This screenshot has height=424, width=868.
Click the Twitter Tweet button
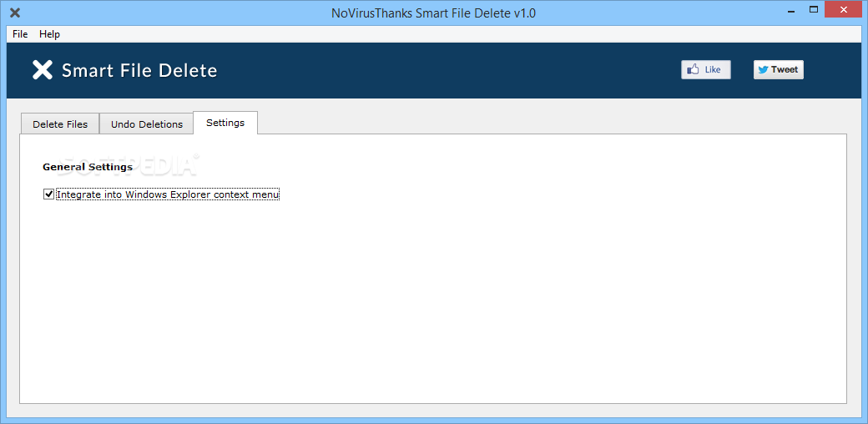(779, 70)
